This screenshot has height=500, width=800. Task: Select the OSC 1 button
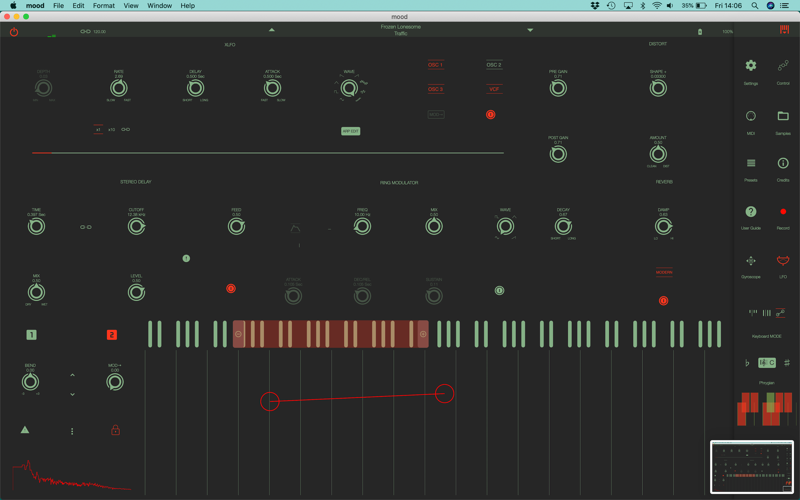pos(435,65)
